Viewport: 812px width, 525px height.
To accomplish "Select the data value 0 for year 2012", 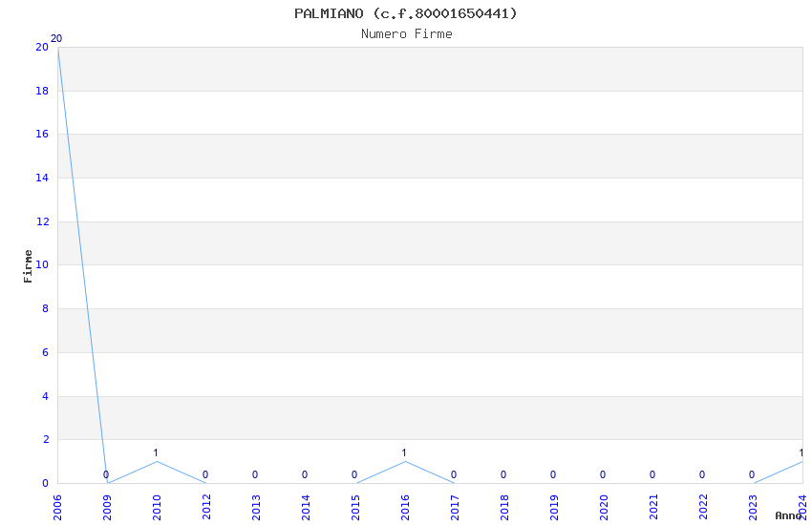I will point(205,474).
